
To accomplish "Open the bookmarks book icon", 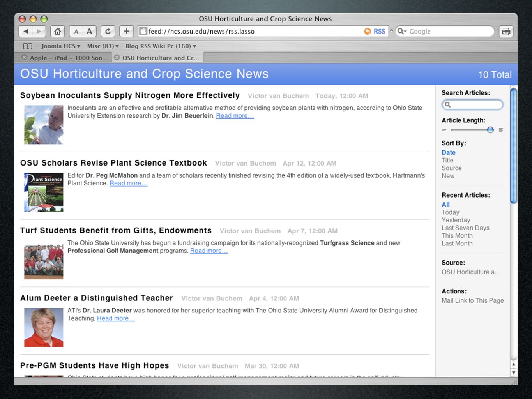I will point(28,46).
